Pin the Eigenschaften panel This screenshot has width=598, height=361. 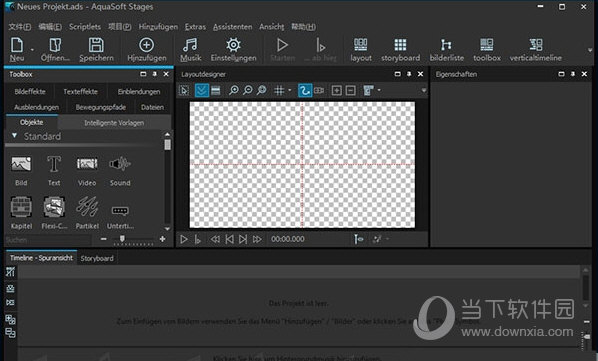[572, 74]
